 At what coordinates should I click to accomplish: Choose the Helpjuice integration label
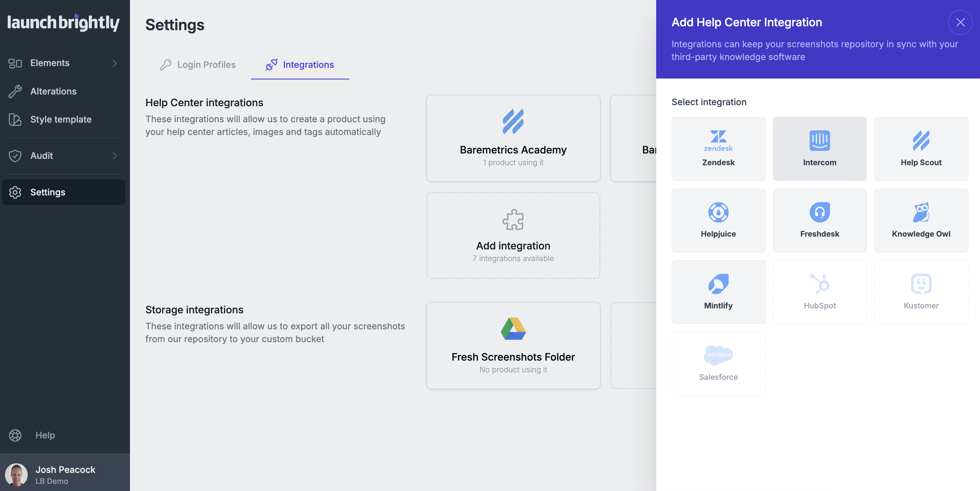click(x=718, y=234)
